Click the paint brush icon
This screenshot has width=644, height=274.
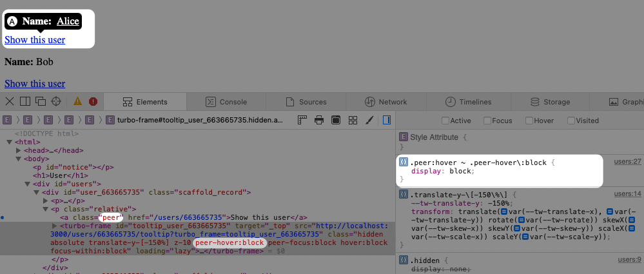point(370,120)
